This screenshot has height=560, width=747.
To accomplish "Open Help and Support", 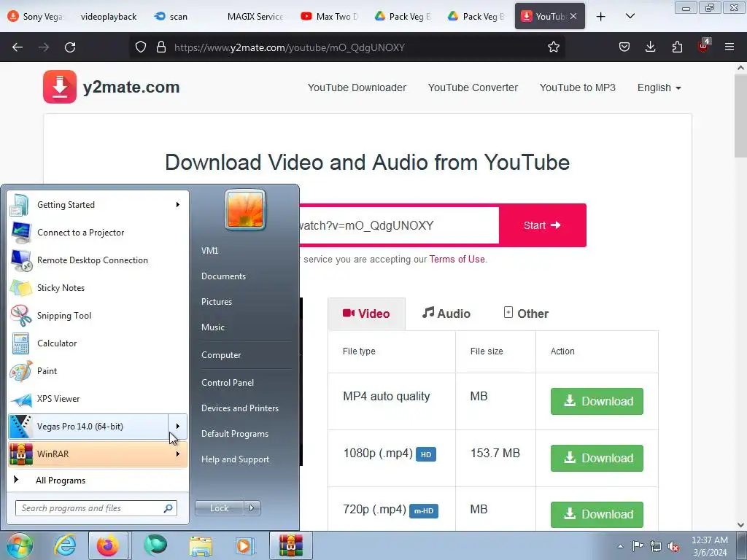I will pyautogui.click(x=235, y=459).
